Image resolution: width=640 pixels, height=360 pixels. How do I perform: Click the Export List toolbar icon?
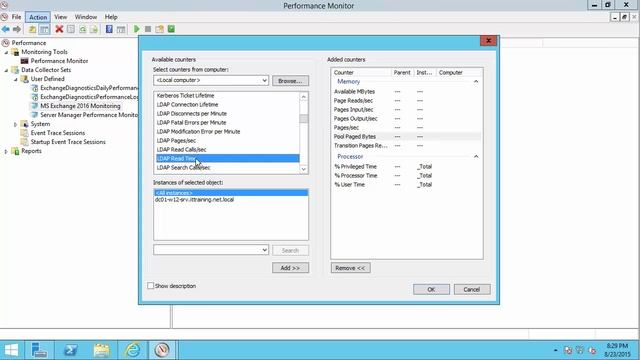click(94, 29)
